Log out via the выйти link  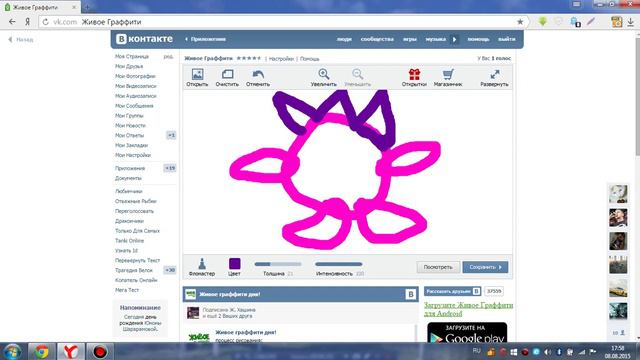pos(507,39)
